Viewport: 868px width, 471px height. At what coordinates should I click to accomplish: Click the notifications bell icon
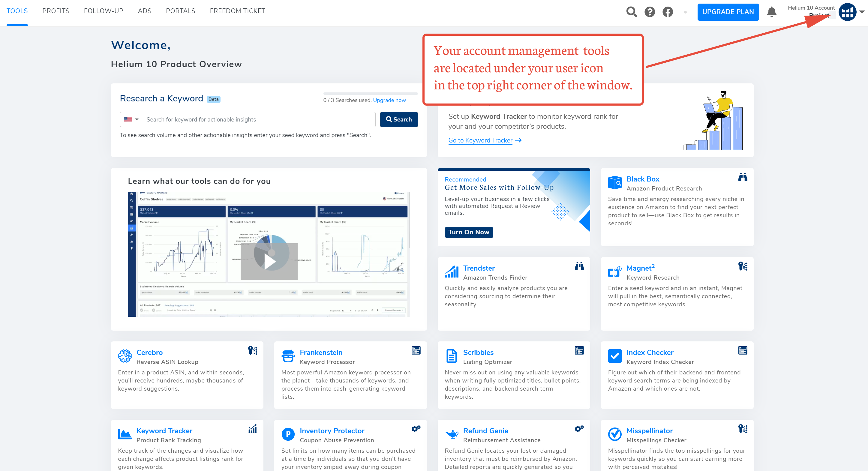click(x=771, y=12)
